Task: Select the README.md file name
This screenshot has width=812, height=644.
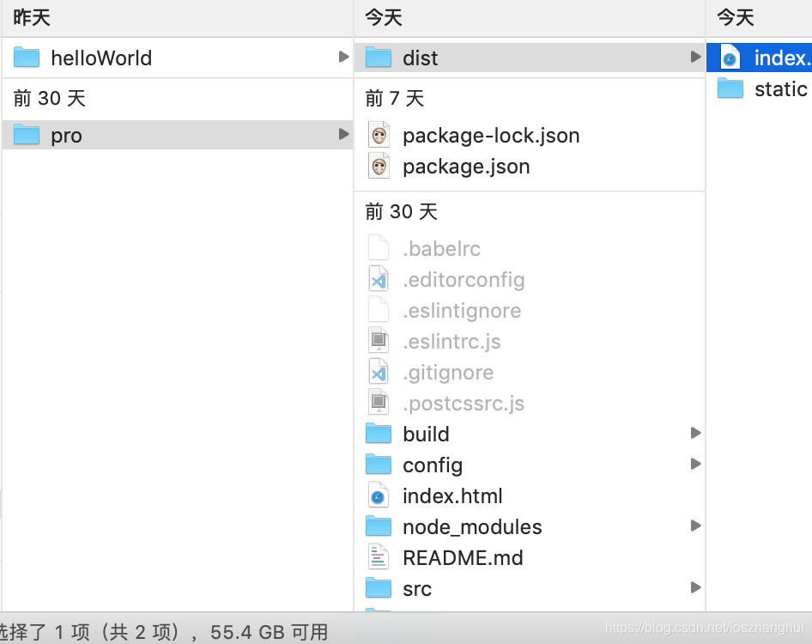Action: point(463,558)
